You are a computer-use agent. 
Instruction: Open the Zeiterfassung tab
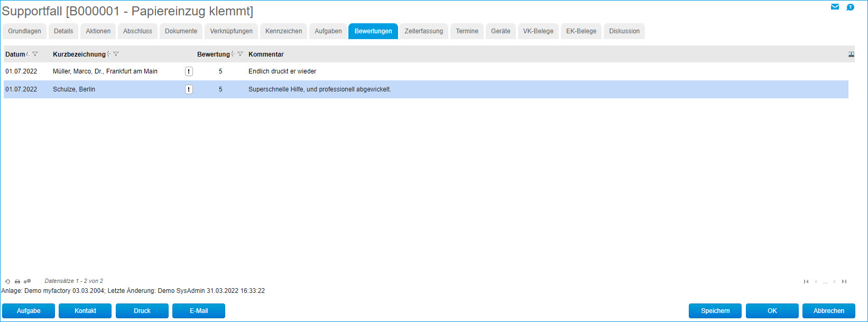click(x=423, y=31)
